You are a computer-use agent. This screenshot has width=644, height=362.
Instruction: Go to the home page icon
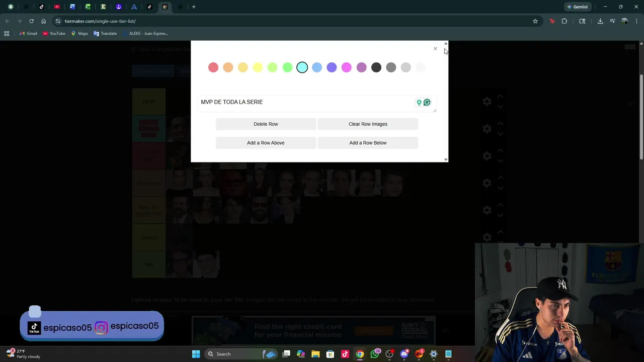coord(44,21)
